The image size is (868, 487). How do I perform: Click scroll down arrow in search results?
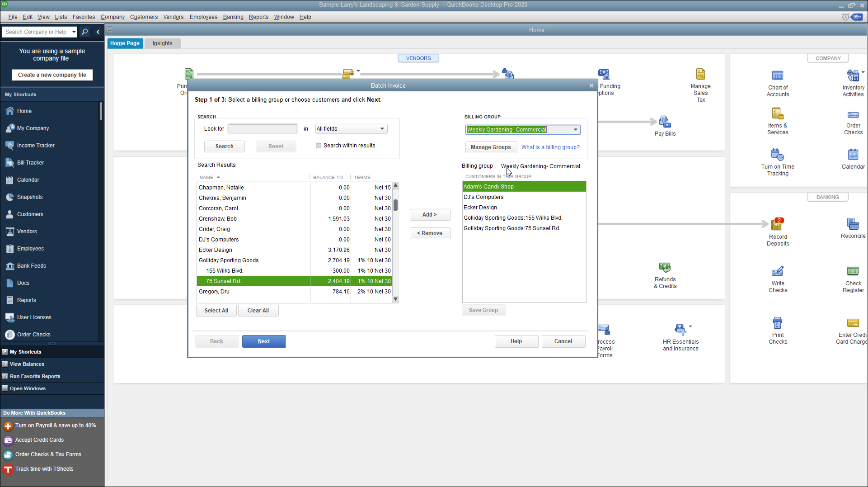point(395,299)
